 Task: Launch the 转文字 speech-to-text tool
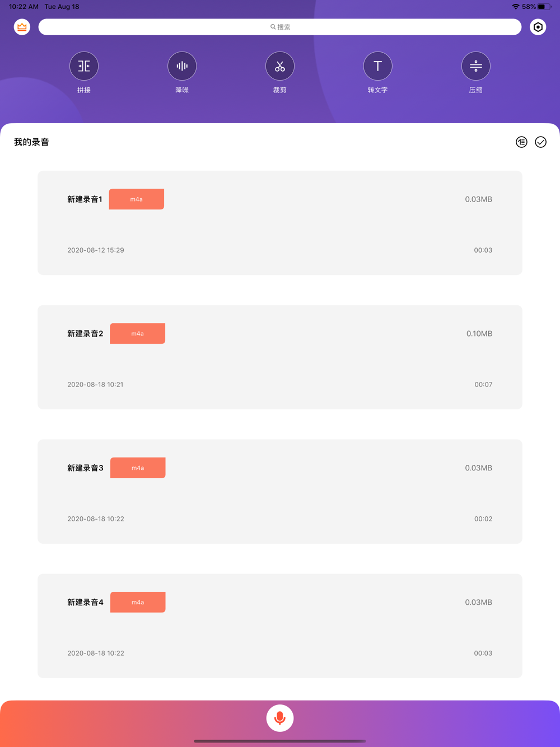click(x=378, y=66)
